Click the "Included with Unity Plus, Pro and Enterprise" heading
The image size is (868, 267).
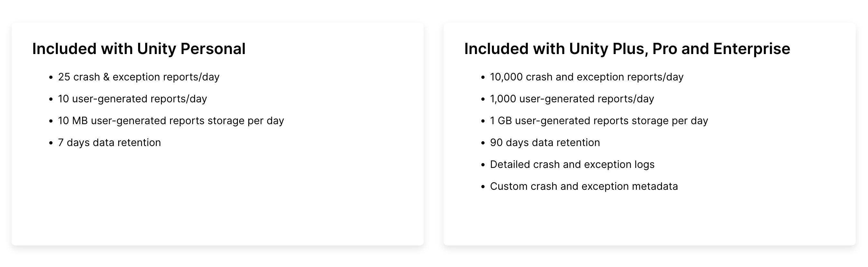pyautogui.click(x=627, y=49)
